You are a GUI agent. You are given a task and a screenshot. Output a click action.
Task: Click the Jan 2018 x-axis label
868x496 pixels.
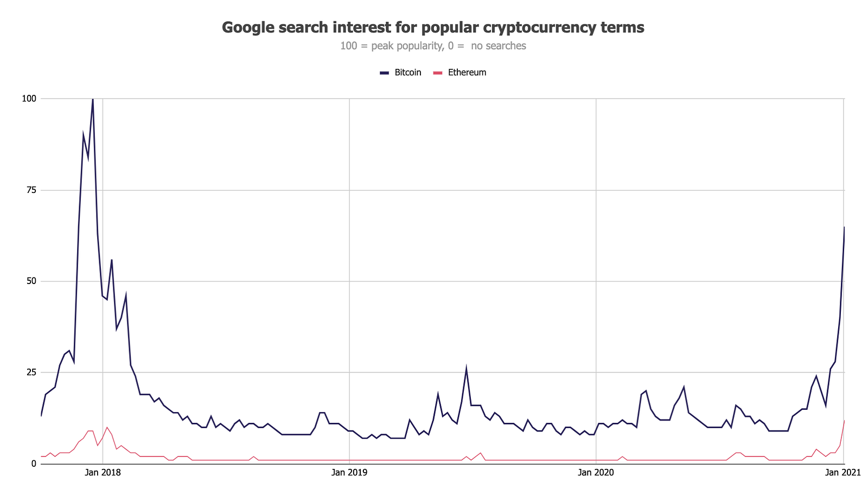103,473
